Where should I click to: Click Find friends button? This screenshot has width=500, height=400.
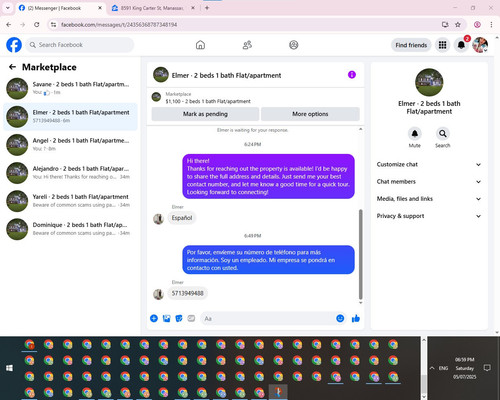tap(411, 45)
